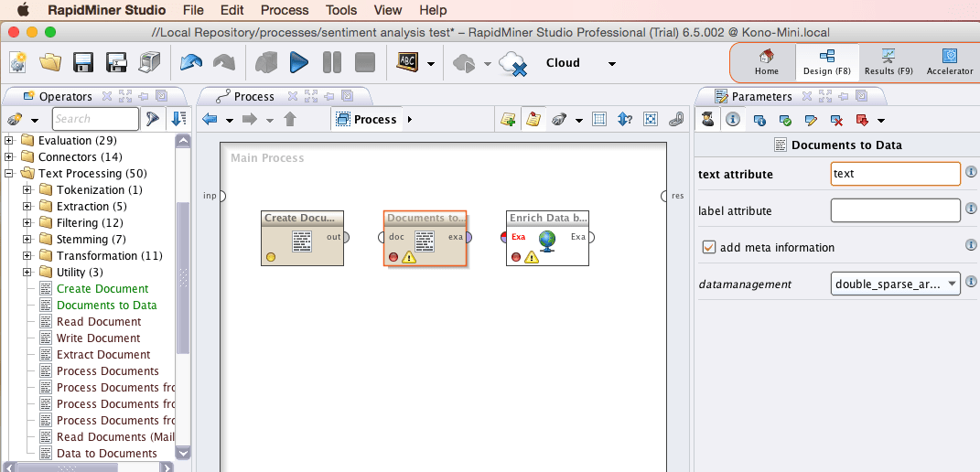
Task: Click the sort arrow icon in Operators panel
Action: point(178,119)
